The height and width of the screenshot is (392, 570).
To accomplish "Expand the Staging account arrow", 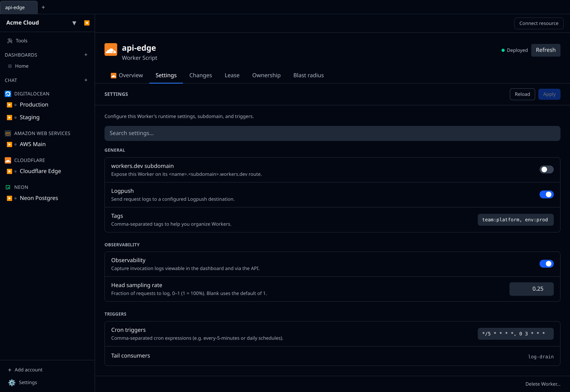I will 9,117.
